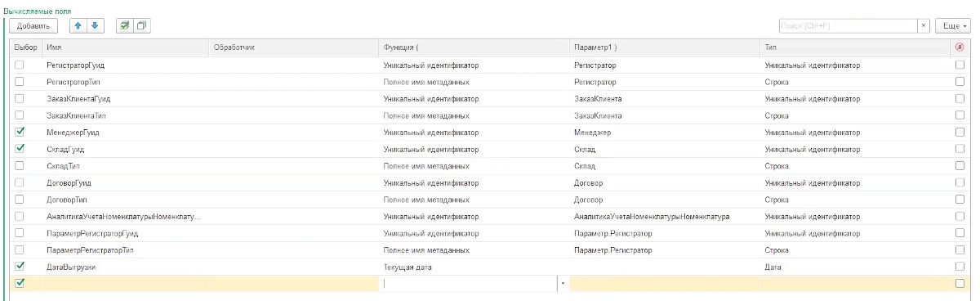The width and height of the screenshot is (980, 301).
Task: Focus the Поиск (Ctrl+F) search field
Action: pyautogui.click(x=848, y=26)
